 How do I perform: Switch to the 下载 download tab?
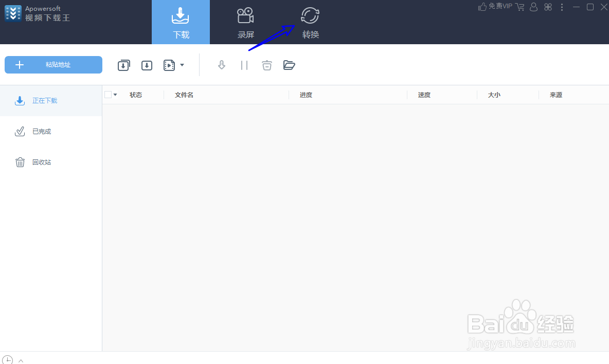click(x=181, y=22)
